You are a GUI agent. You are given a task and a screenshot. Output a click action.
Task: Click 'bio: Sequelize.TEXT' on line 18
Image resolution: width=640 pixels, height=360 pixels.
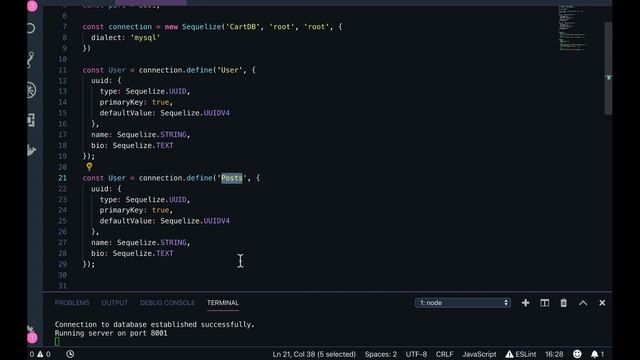click(132, 145)
